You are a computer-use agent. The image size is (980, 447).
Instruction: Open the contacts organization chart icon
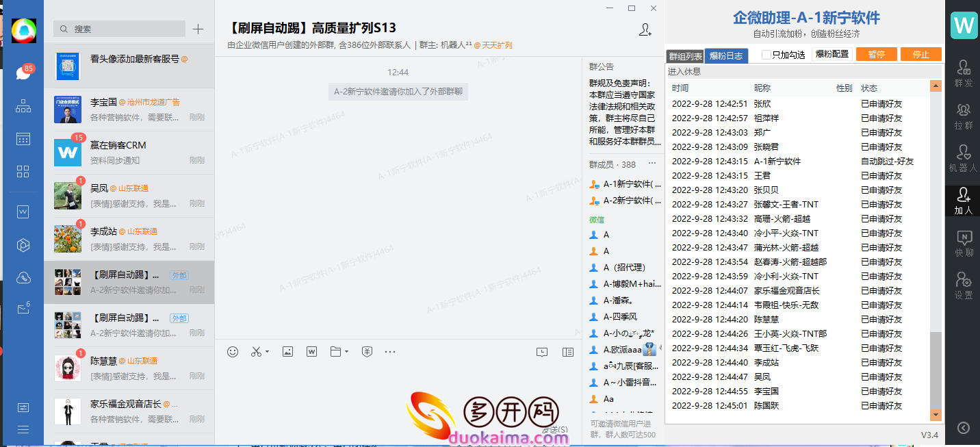[23, 106]
